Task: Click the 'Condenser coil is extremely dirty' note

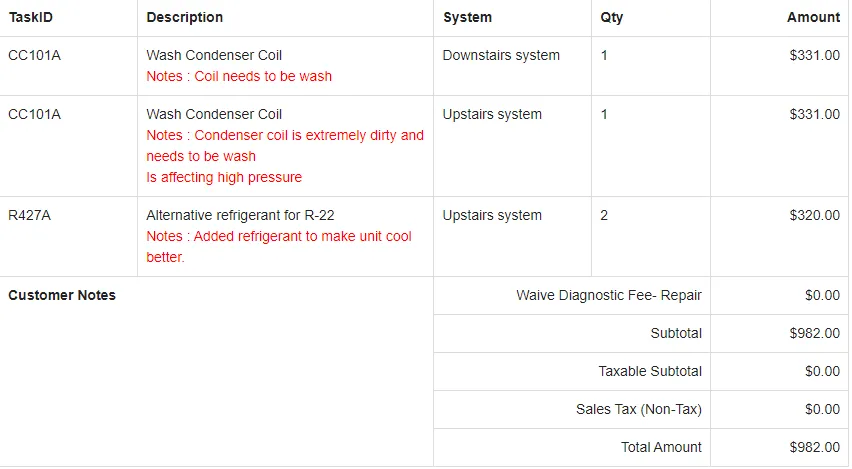Action: 285,135
